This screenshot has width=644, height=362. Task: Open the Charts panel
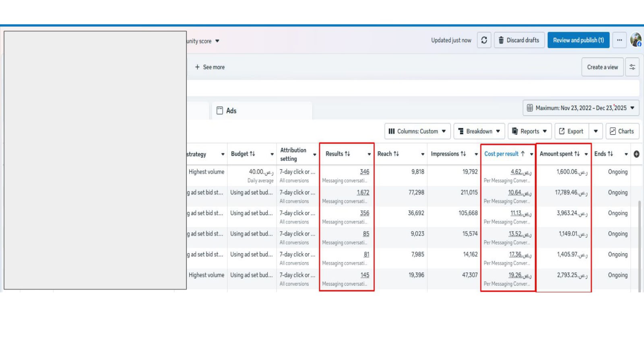622,131
